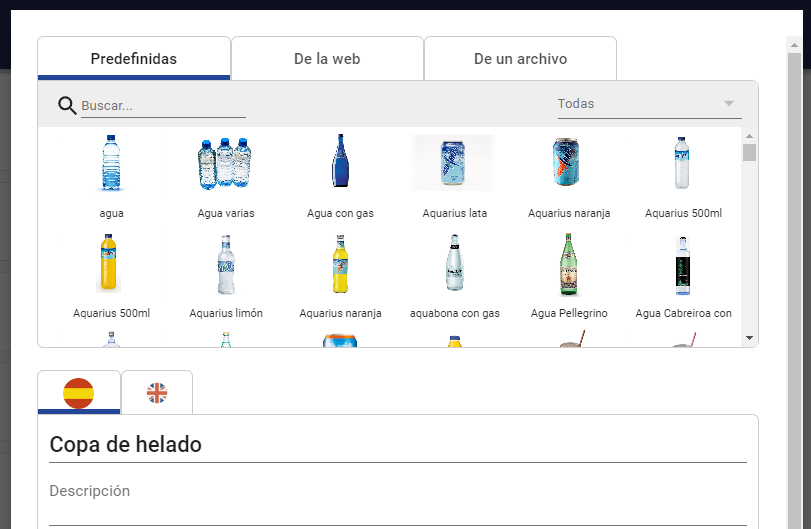Open the 'Todas' category dropdown
811x529 pixels.
(650, 104)
